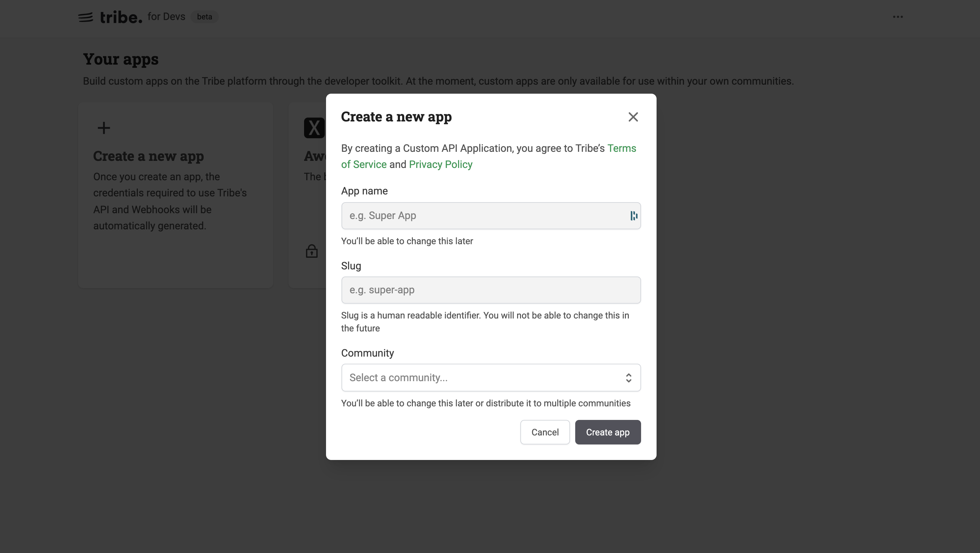Click the Create a new app card title

148,156
